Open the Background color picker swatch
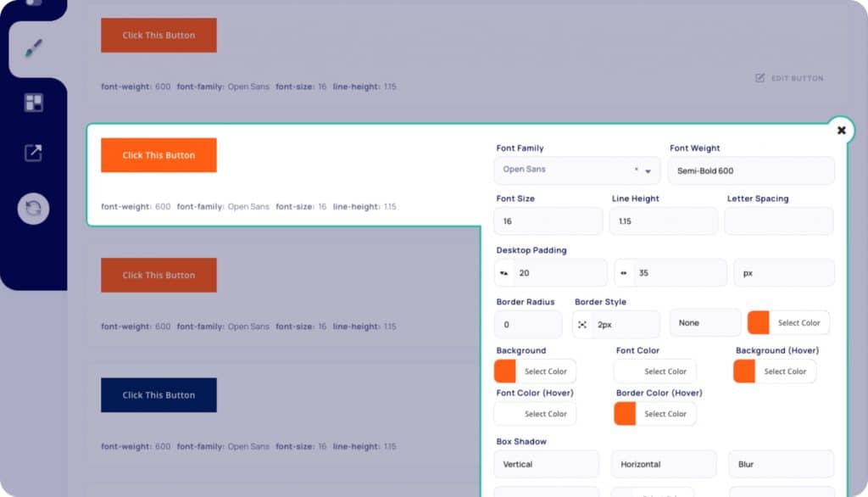868x497 pixels. [505, 371]
